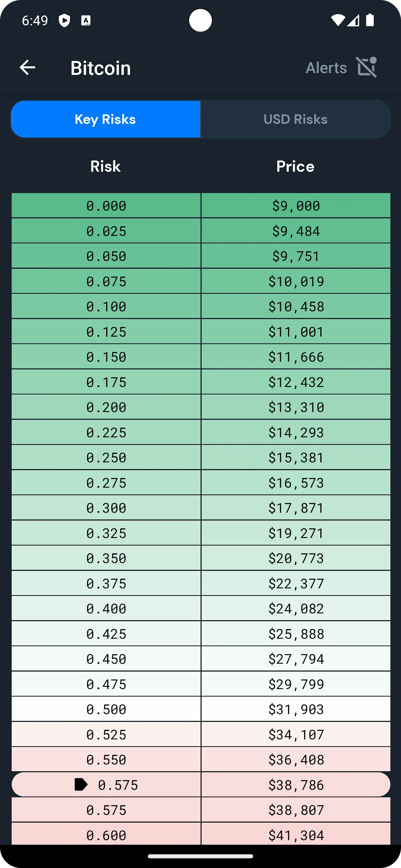Select the 0.250 risk level row
Viewport: 401px width, 868px height.
tap(106, 458)
